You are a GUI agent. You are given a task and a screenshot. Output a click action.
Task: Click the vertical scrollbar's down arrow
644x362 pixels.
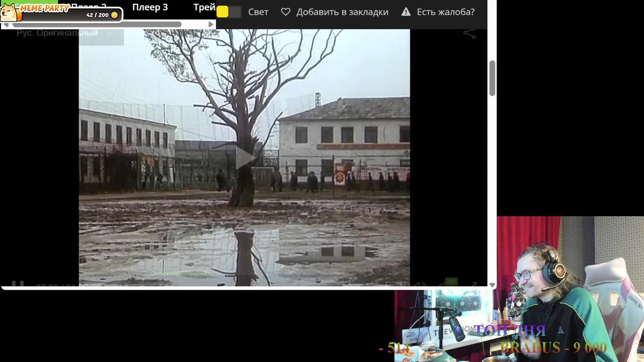click(x=492, y=285)
